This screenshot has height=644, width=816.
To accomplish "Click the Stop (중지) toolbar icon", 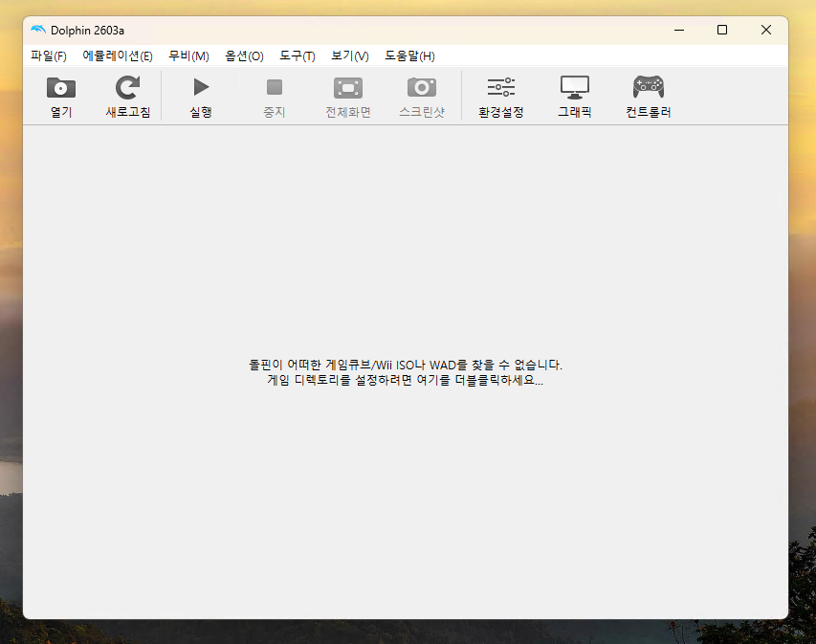I will click(275, 88).
